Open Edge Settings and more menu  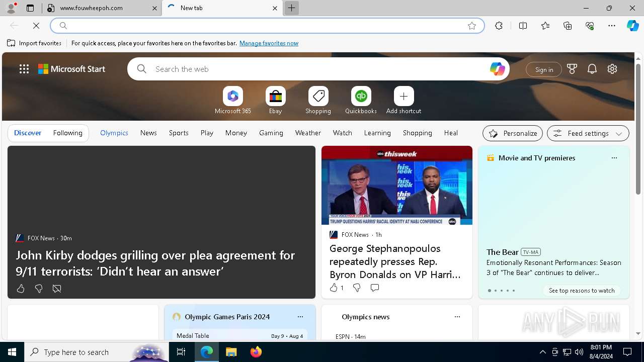pos(612,26)
